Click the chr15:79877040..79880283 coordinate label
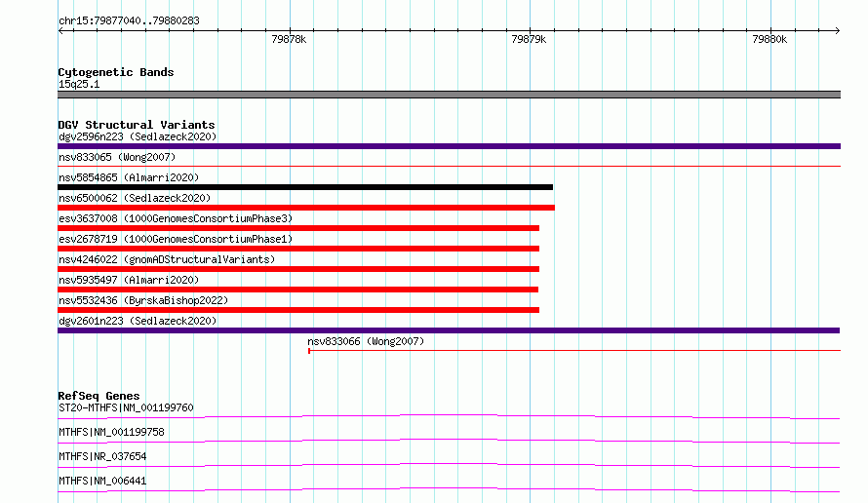This screenshot has height=503, width=868. point(129,20)
